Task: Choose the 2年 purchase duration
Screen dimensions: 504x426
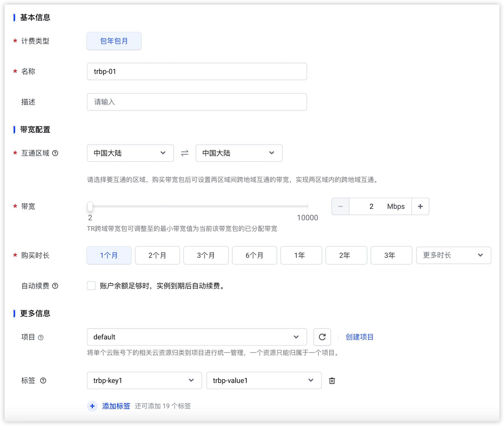Action: point(346,255)
